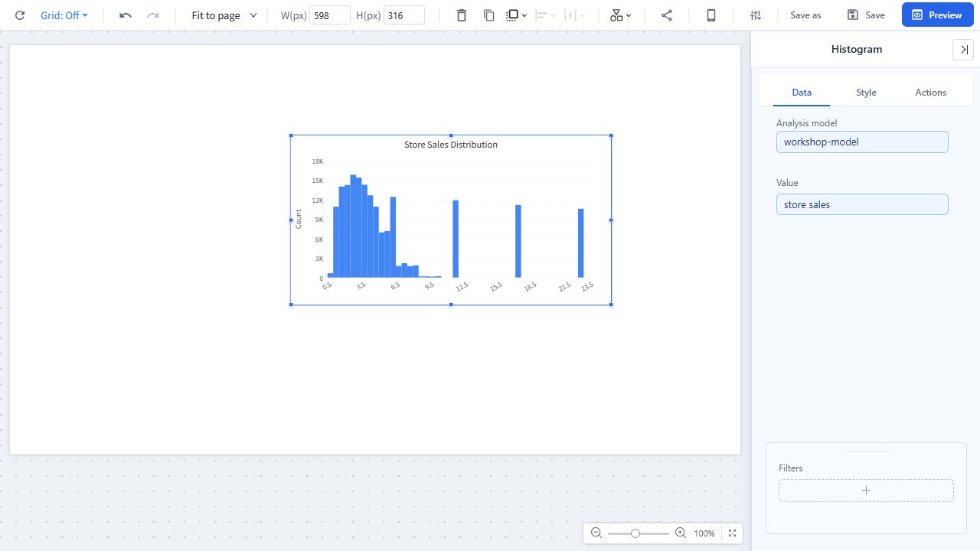980x551 pixels.
Task: Click the refresh icon in toolbar
Action: coord(20,15)
